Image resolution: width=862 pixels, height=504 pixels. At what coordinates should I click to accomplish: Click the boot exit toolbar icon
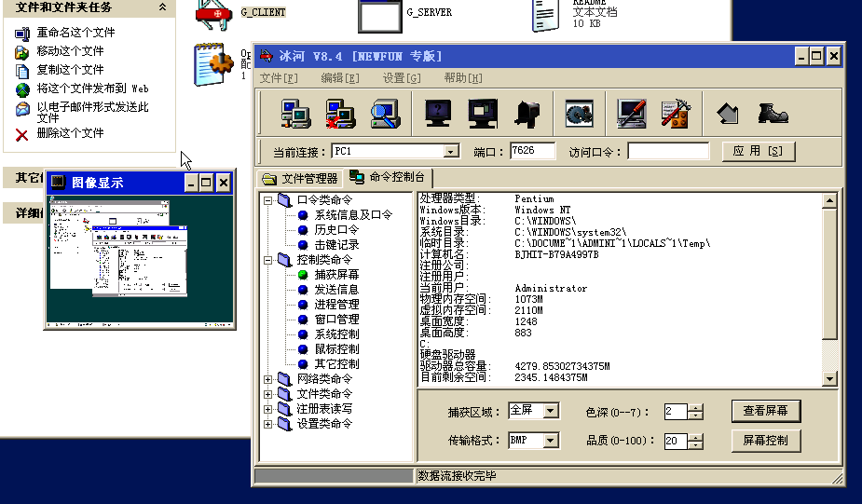pyautogui.click(x=773, y=114)
